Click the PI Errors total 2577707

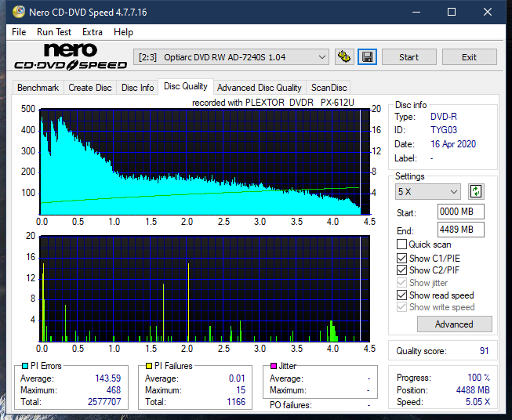(x=104, y=402)
